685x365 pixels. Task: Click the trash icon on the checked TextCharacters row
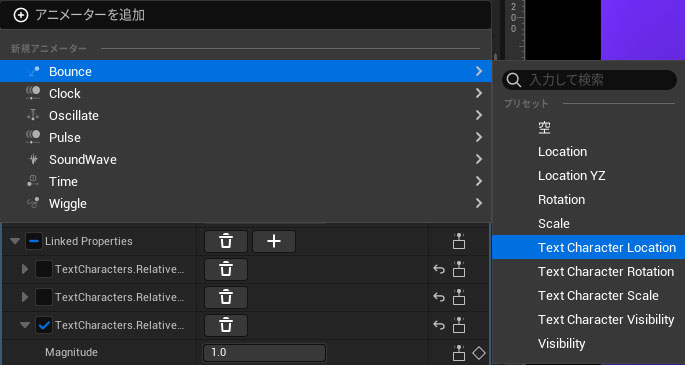226,325
